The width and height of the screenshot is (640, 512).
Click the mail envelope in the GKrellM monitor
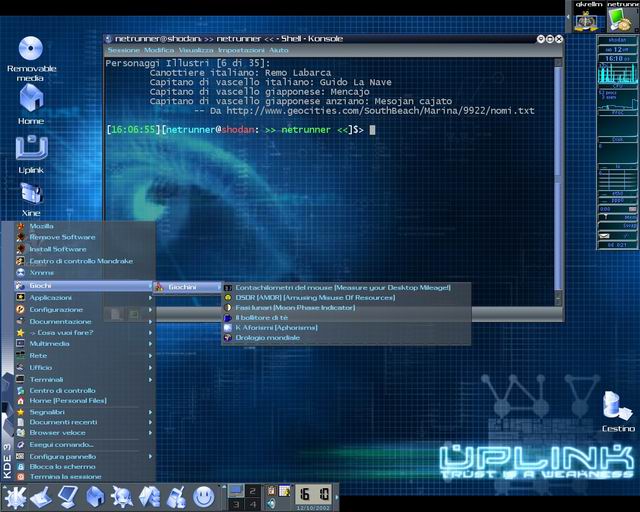pyautogui.click(x=604, y=236)
